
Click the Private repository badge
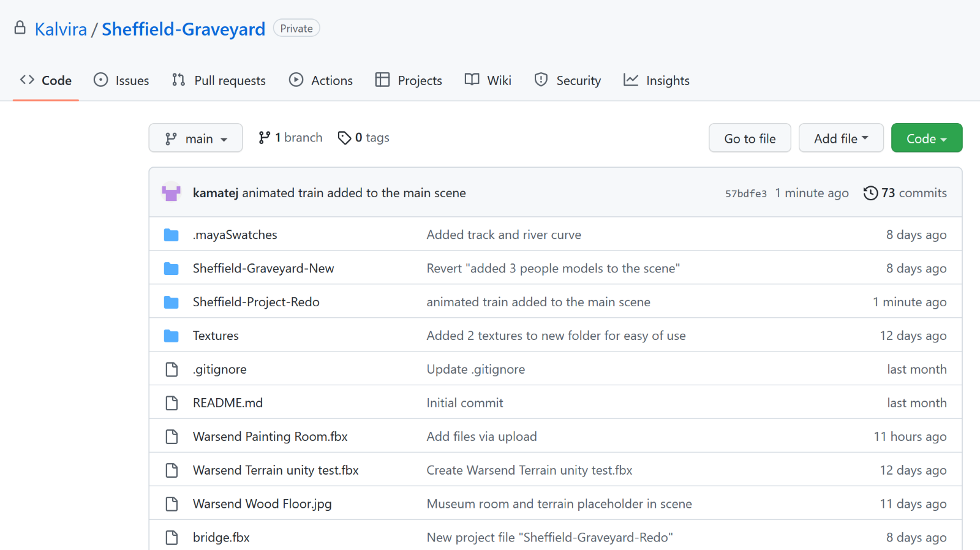tap(296, 28)
